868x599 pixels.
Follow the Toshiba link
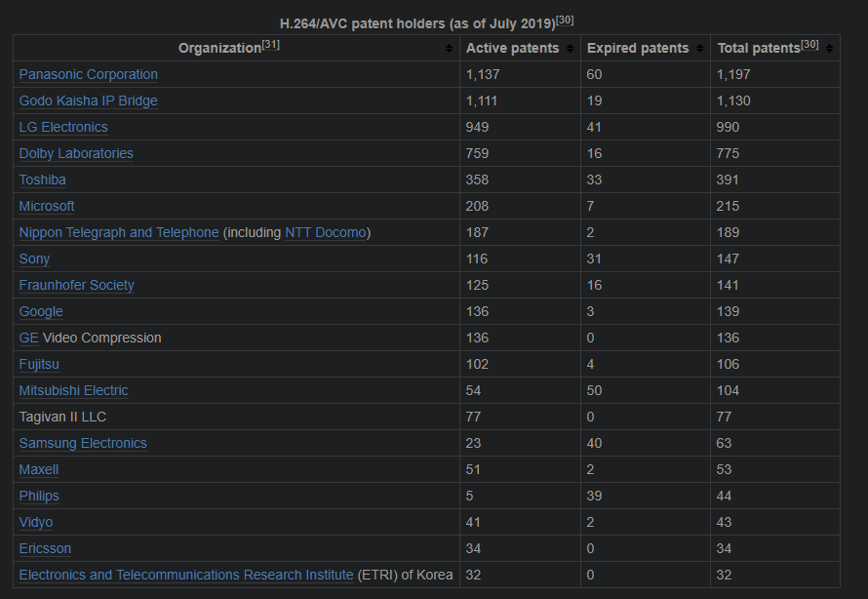43,180
